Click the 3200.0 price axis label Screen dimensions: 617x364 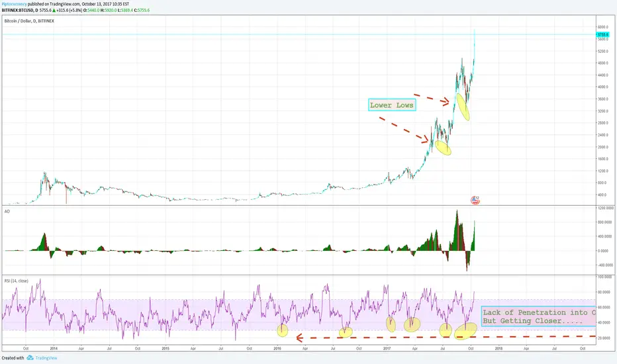pyautogui.click(x=603, y=111)
